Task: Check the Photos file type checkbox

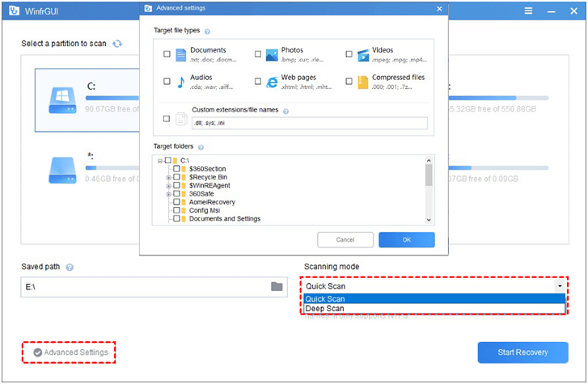Action: 258,54
